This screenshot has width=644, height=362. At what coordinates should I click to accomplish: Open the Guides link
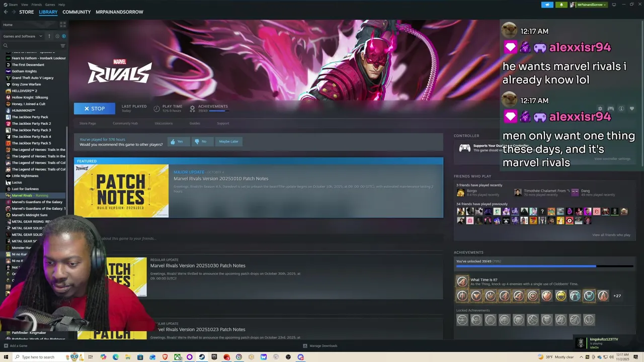pyautogui.click(x=195, y=123)
